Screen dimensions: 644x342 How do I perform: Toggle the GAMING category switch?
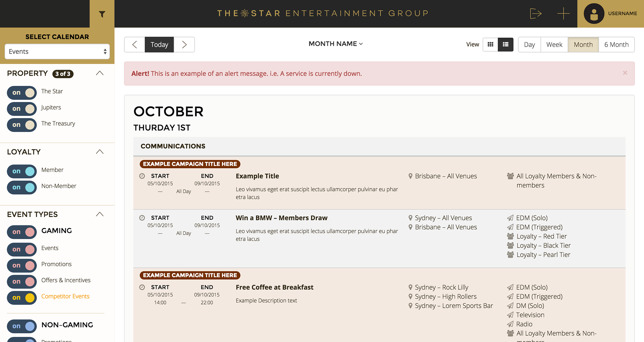pos(22,232)
